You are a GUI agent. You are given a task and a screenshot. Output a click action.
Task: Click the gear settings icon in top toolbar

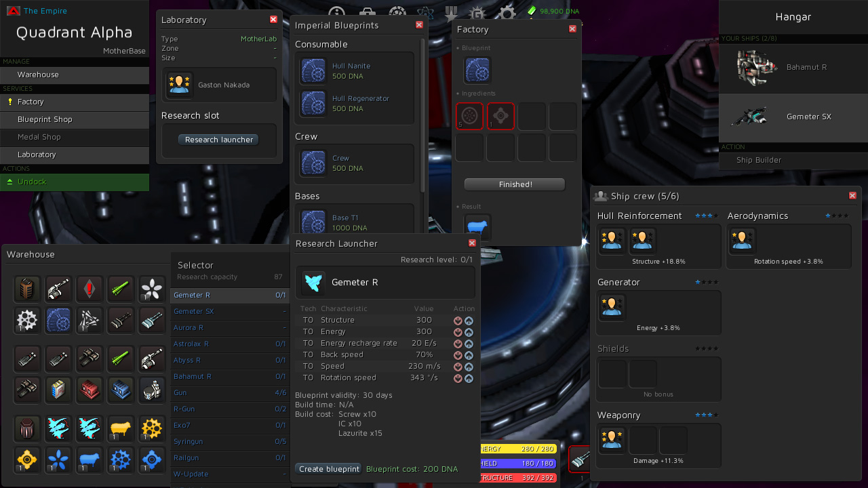pyautogui.click(x=506, y=14)
